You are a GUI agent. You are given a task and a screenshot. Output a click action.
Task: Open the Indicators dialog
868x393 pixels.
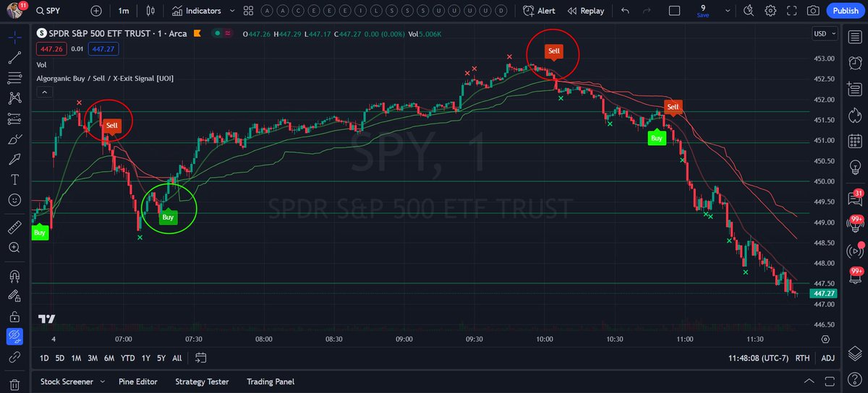tap(195, 11)
